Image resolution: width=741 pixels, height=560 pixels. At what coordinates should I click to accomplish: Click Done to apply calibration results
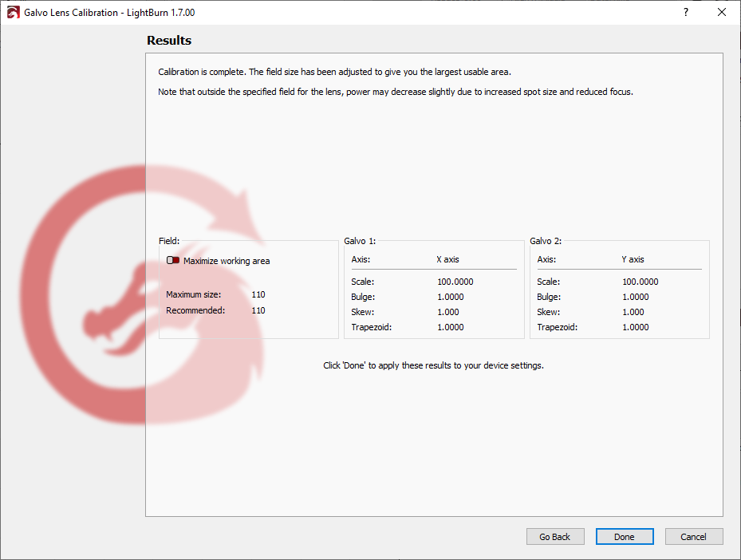click(624, 537)
